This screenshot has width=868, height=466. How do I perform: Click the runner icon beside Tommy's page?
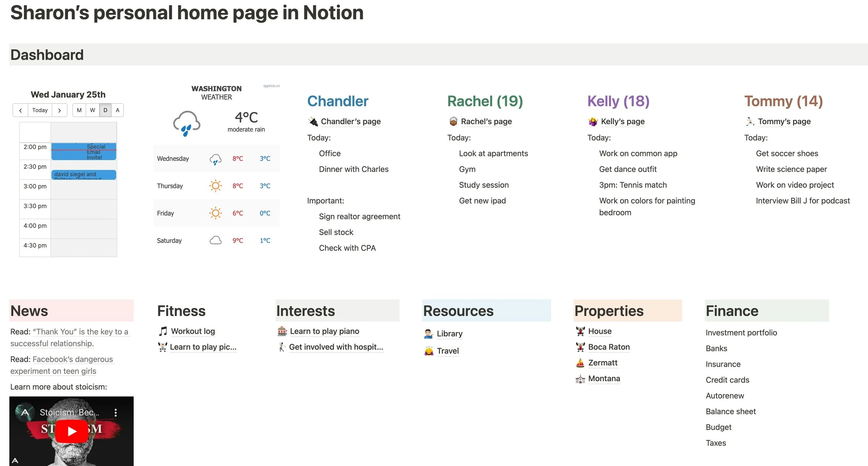750,122
